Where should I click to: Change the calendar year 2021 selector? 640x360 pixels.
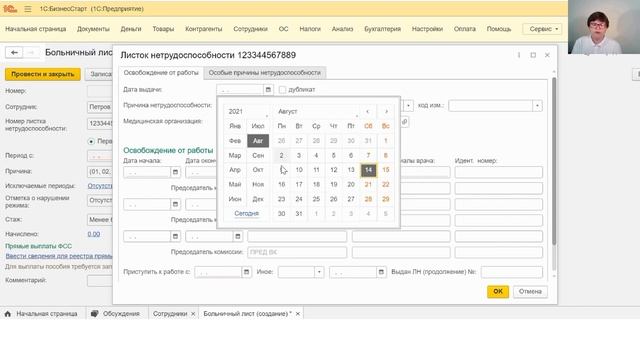point(248,111)
